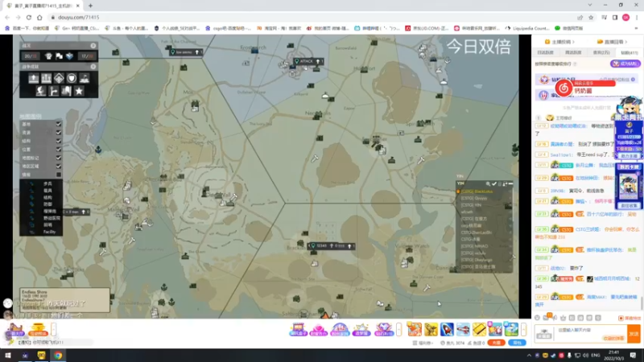The image size is (644, 362).
Task: Open the welfare voucher dropdown
Action: [423, 343]
